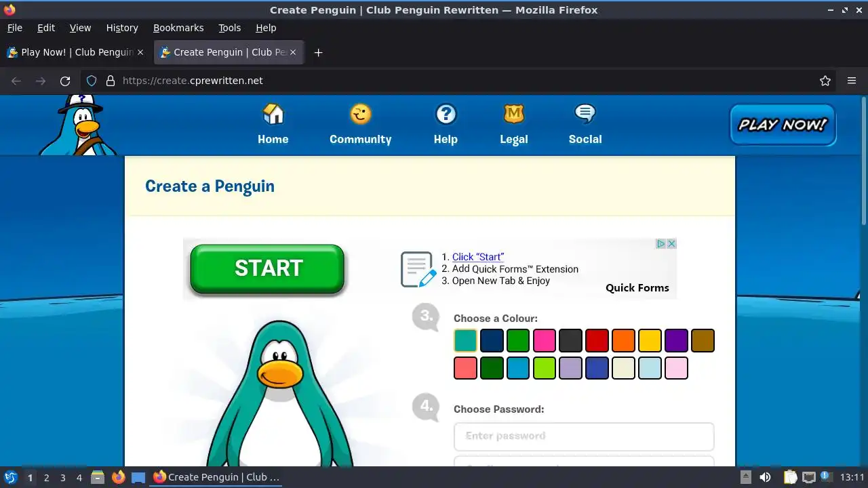
Task: Click the address bar URL
Action: 193,81
